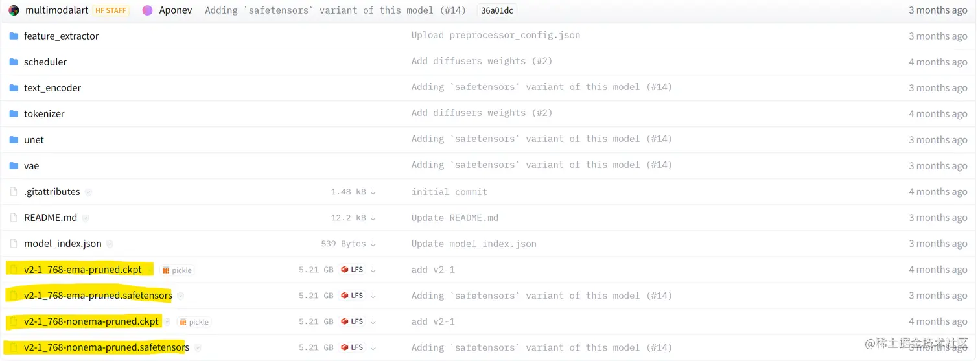Open the model_index.json file
Viewport: 980px width, 361px height.
click(x=63, y=244)
